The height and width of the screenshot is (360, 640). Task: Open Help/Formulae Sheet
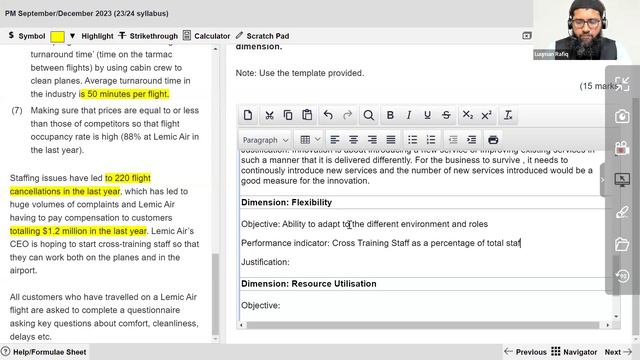(44, 352)
